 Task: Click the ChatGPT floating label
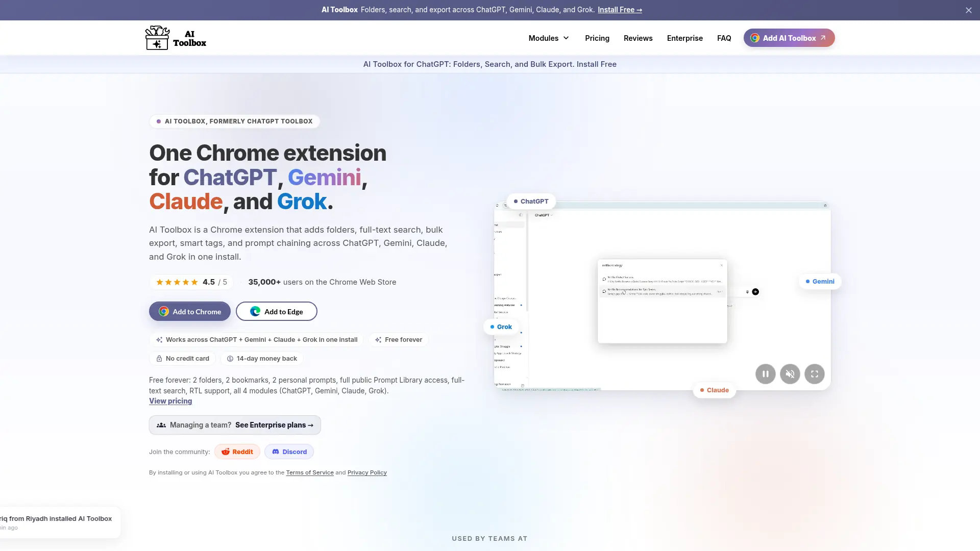pyautogui.click(x=531, y=201)
